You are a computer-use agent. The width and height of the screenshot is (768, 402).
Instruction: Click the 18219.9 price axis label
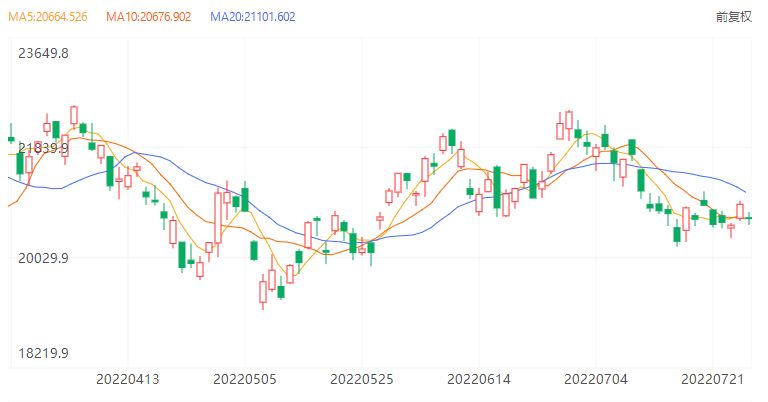click(44, 353)
